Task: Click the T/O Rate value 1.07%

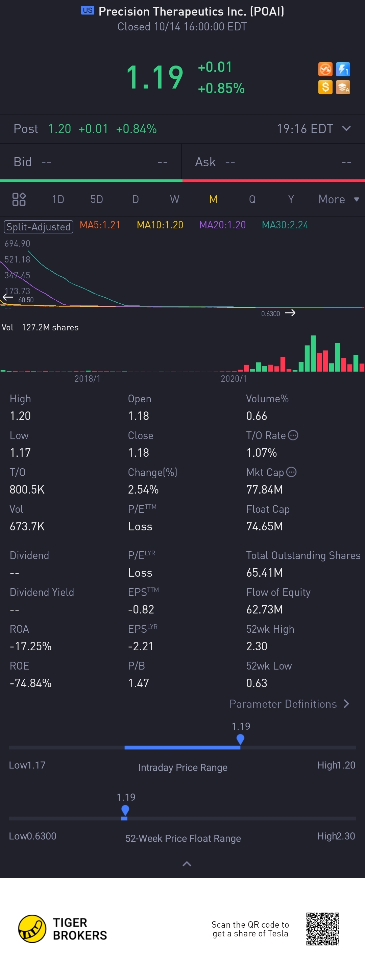Action: (x=262, y=452)
